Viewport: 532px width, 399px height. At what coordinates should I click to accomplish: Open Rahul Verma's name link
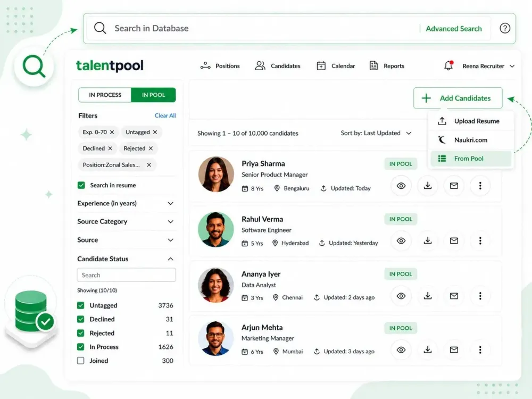pos(262,219)
